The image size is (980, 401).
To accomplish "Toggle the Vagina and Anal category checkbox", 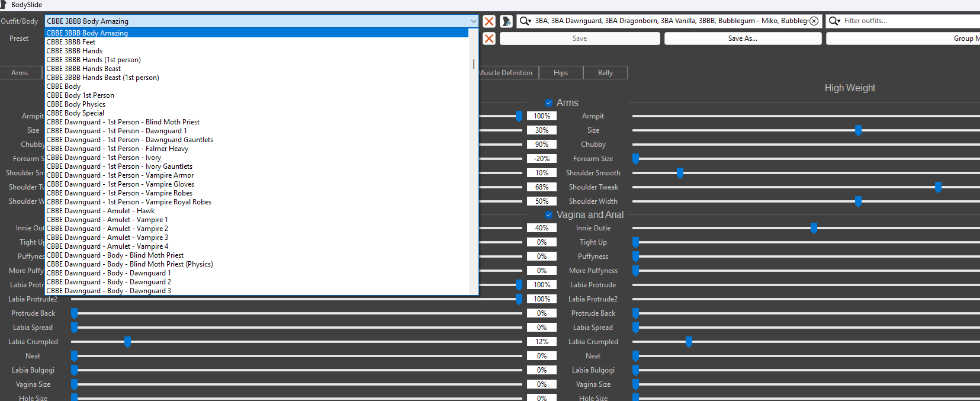I will [x=549, y=214].
